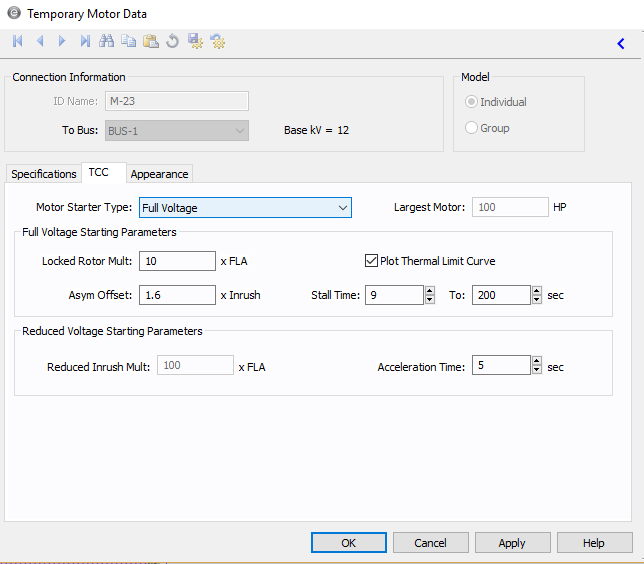Jump to last record icon
644x564 pixels.
click(85, 42)
